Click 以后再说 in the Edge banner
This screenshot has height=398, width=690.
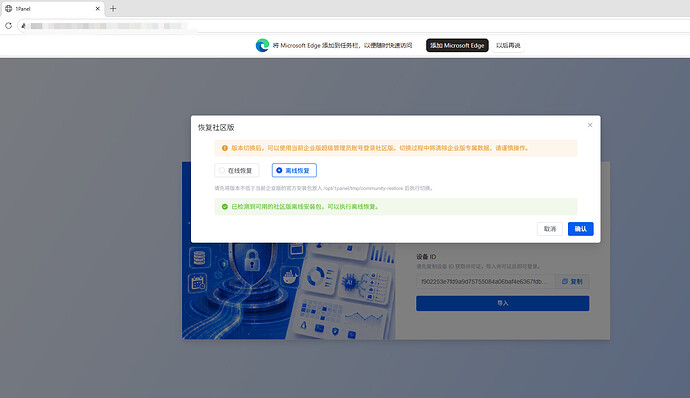(508, 45)
